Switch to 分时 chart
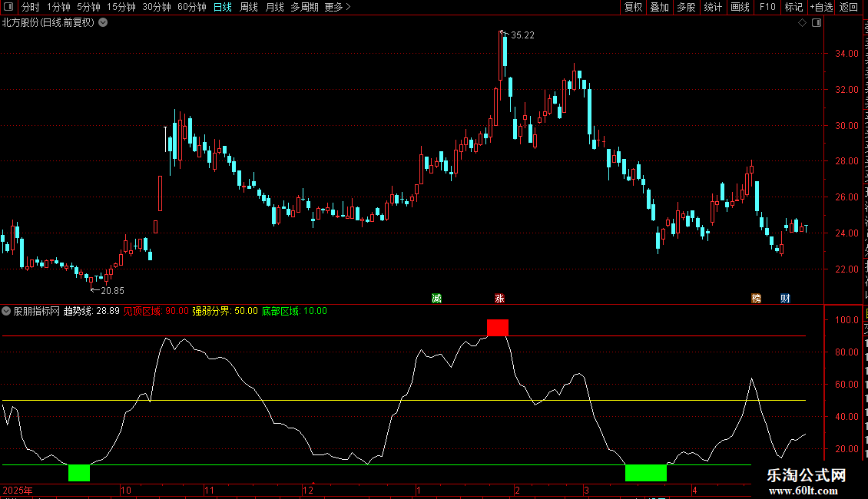 click(x=31, y=7)
